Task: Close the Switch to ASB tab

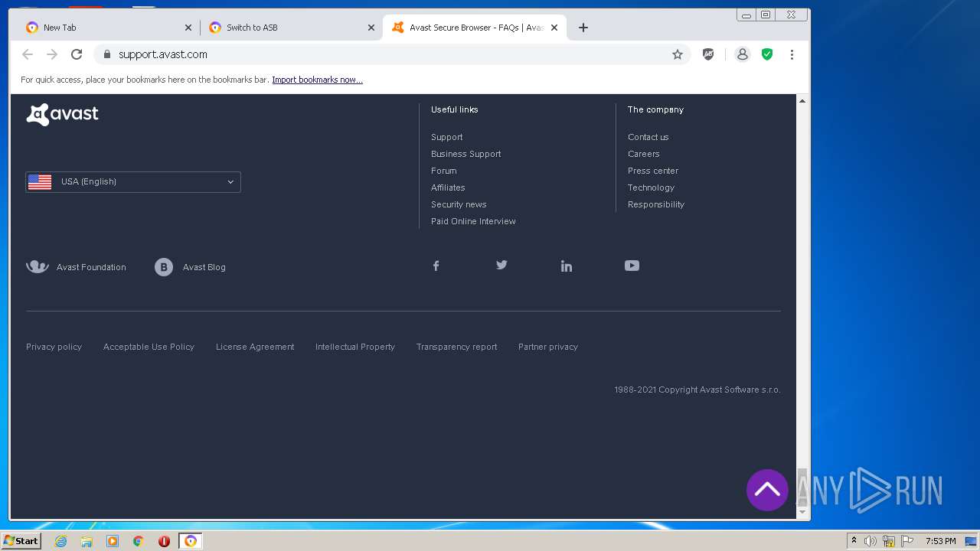Action: pos(371,28)
